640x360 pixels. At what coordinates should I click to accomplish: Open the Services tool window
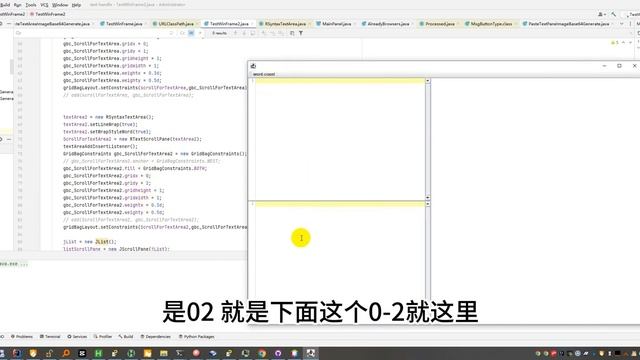point(77,337)
